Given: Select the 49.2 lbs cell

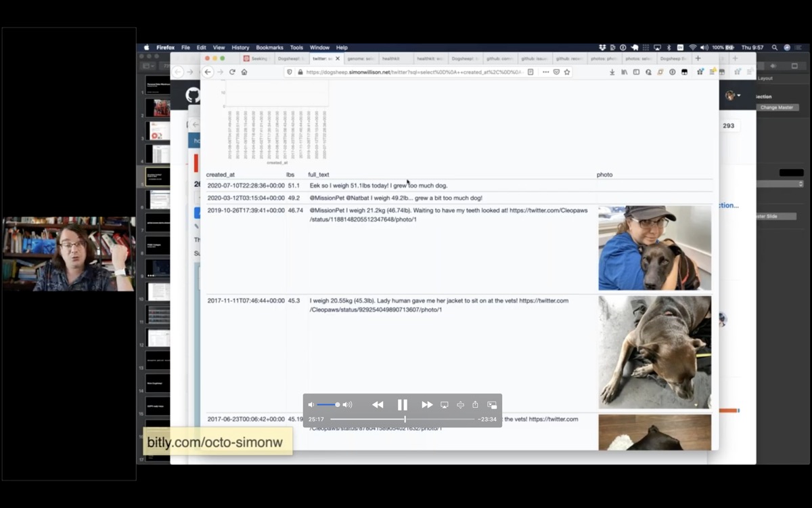Looking at the screenshot, I should (x=294, y=198).
